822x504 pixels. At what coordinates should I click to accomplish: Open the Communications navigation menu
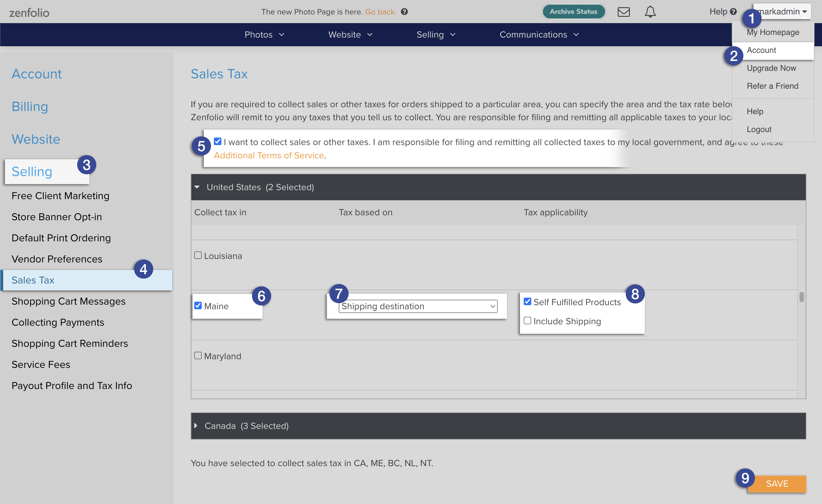pos(539,35)
